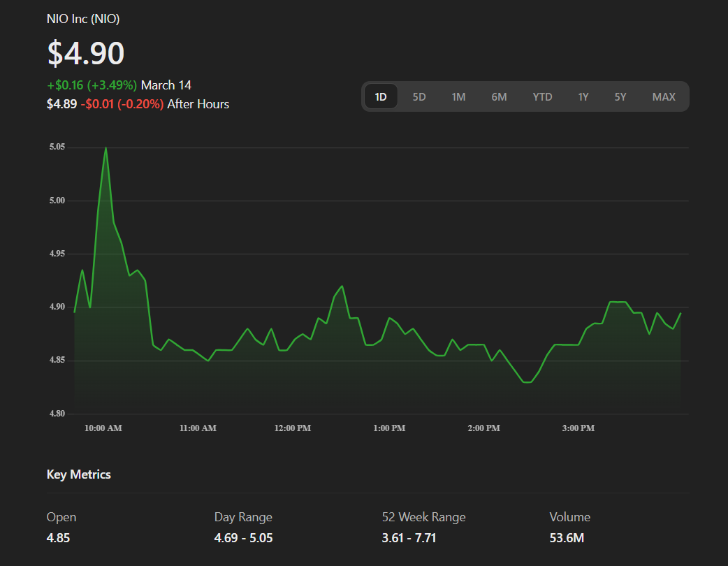This screenshot has width=728, height=566.
Task: Switch chart to 5D range
Action: [x=419, y=96]
